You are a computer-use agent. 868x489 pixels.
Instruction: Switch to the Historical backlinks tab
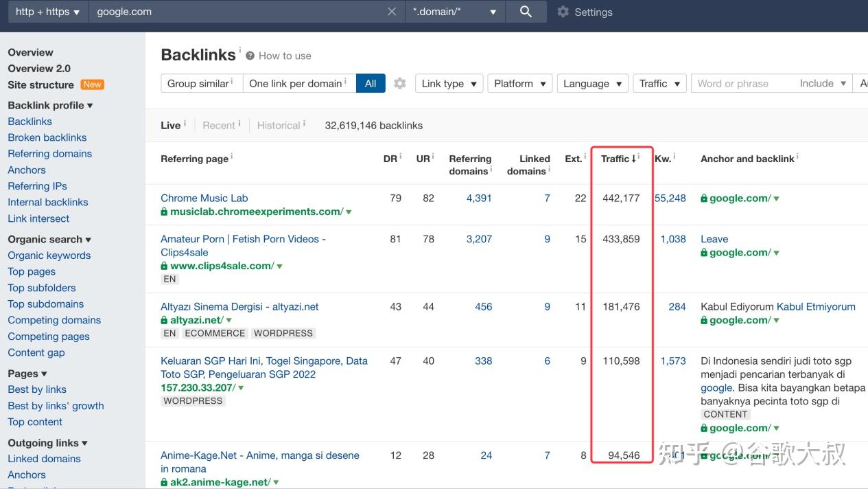tap(279, 125)
